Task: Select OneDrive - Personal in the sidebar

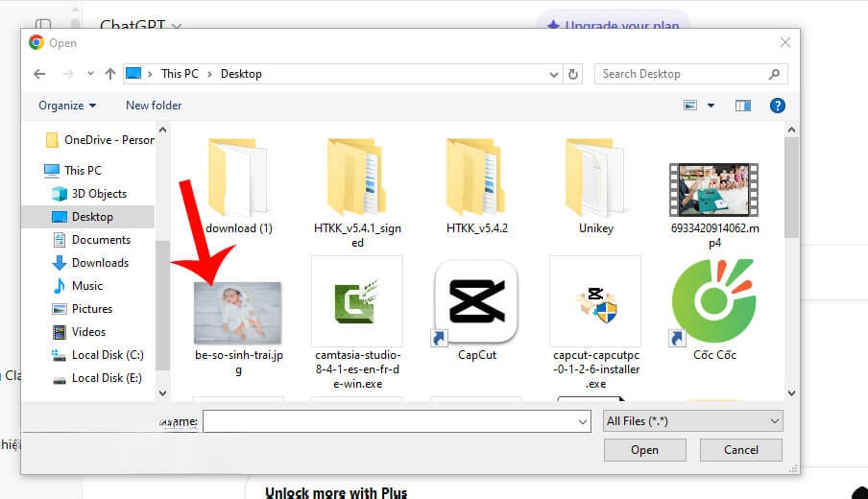Action: point(100,140)
